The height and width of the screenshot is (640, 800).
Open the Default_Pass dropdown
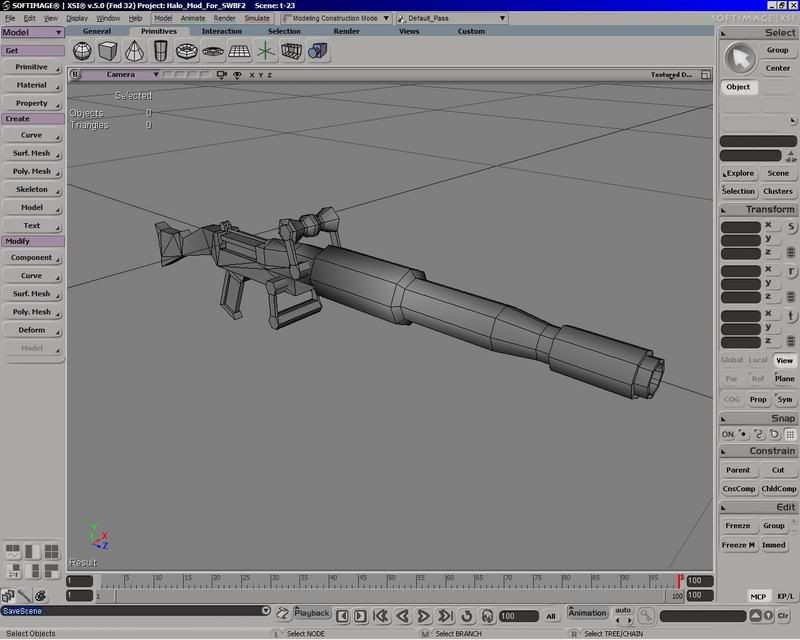[x=452, y=18]
